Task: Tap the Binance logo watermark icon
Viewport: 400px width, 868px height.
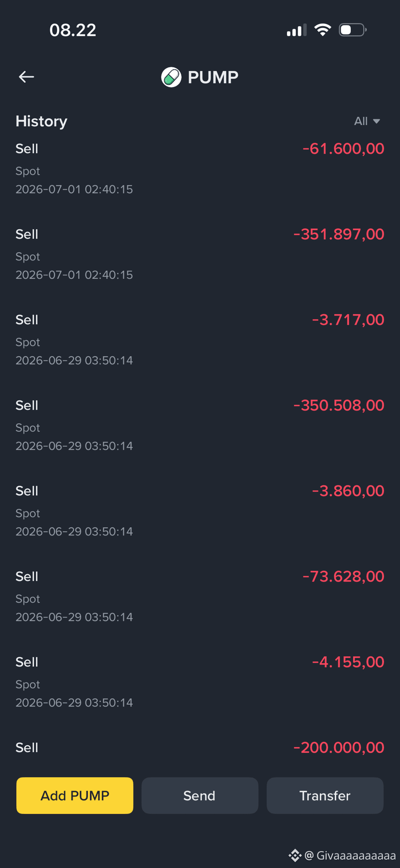Action: coord(295,855)
